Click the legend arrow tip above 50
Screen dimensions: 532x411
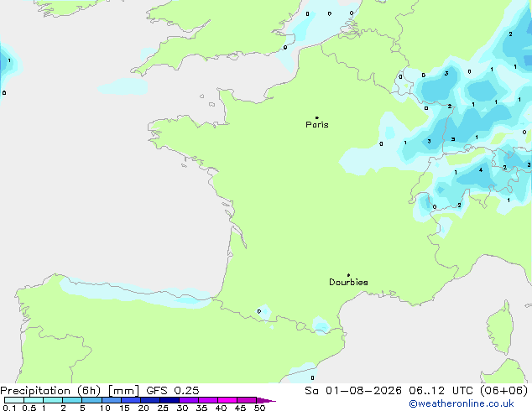[x=268, y=400]
